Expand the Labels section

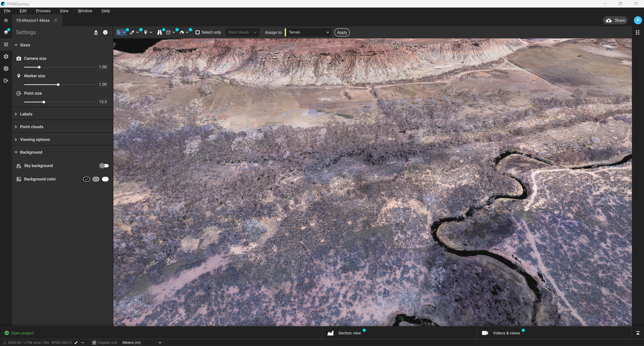click(x=26, y=114)
